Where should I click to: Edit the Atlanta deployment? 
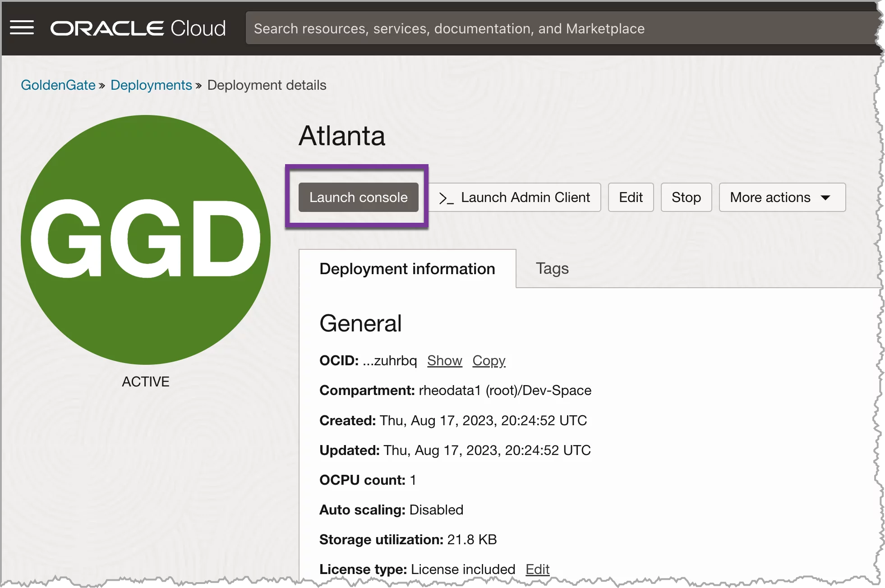click(631, 197)
